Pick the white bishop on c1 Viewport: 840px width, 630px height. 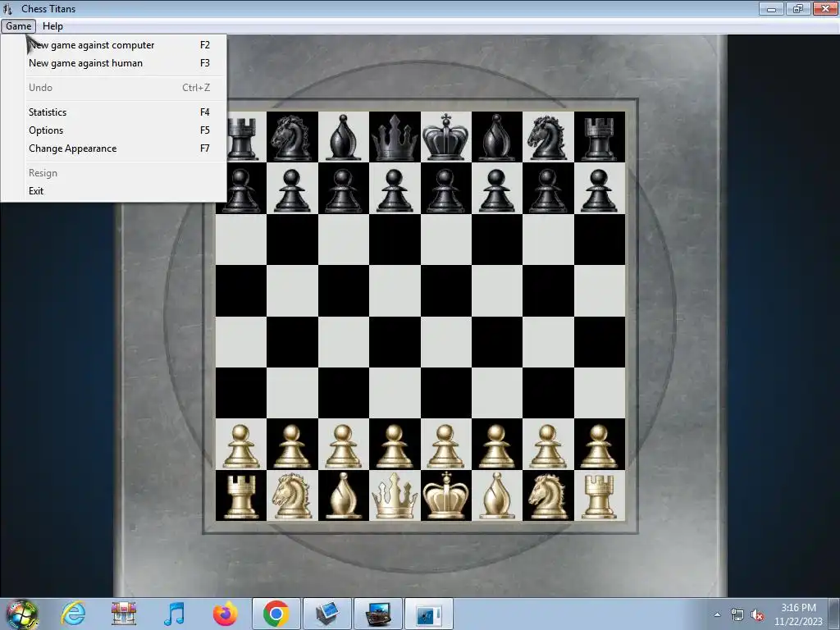point(344,495)
